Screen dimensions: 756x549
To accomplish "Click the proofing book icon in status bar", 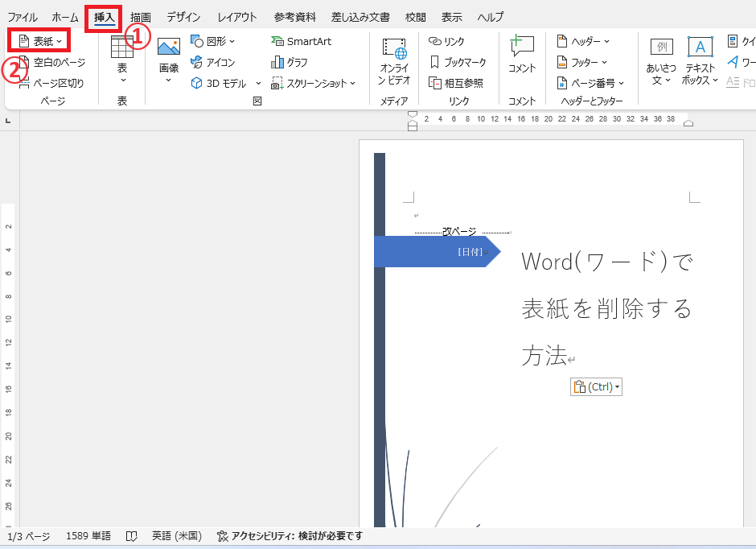I will tap(131, 536).
